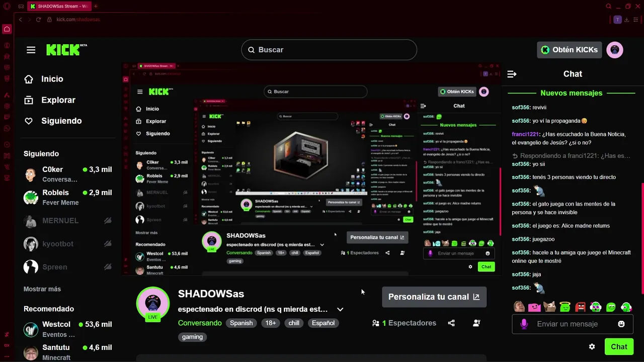Open C0ker's channel in the following list
The height and width of the screenshot is (362, 644).
point(68,174)
